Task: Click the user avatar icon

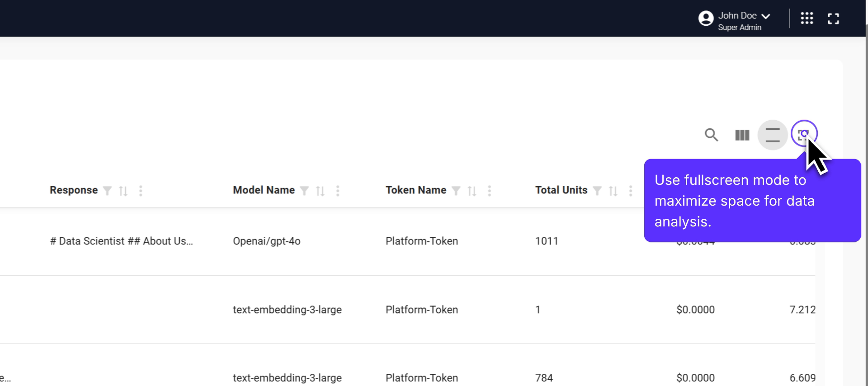Action: point(706,19)
